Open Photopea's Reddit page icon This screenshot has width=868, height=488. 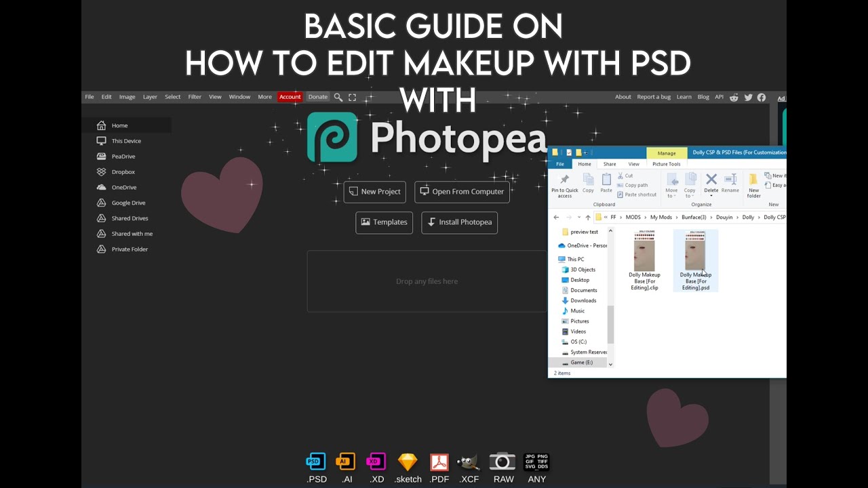tap(734, 97)
